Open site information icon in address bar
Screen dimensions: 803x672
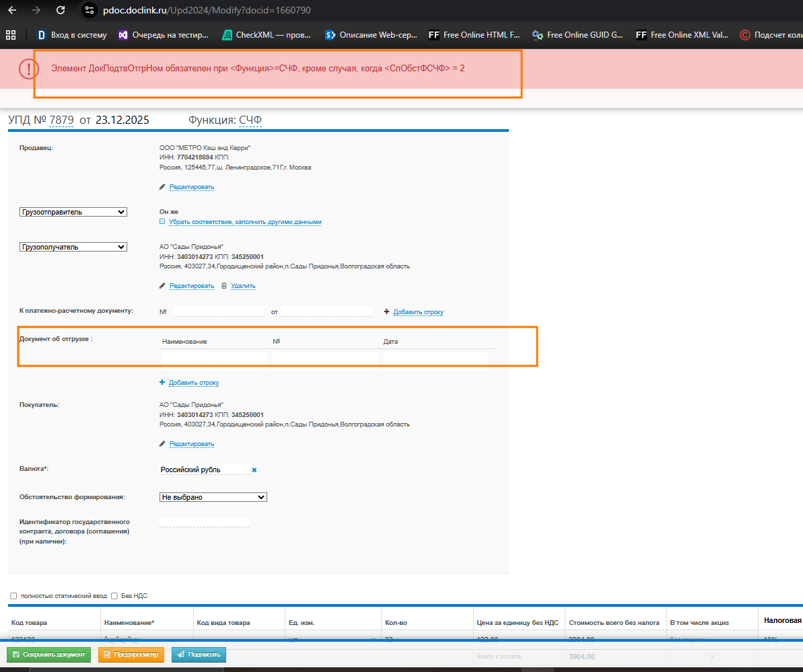pos(89,10)
